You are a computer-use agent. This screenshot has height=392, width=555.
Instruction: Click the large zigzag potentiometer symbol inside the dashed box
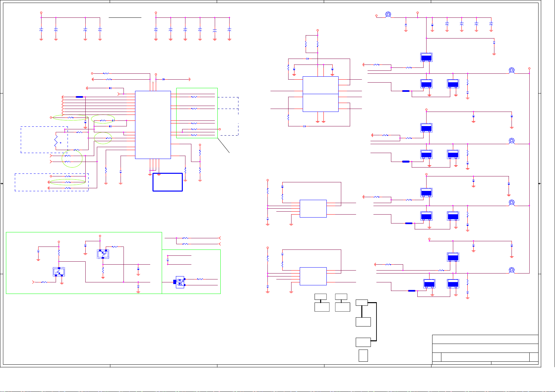[56, 141]
